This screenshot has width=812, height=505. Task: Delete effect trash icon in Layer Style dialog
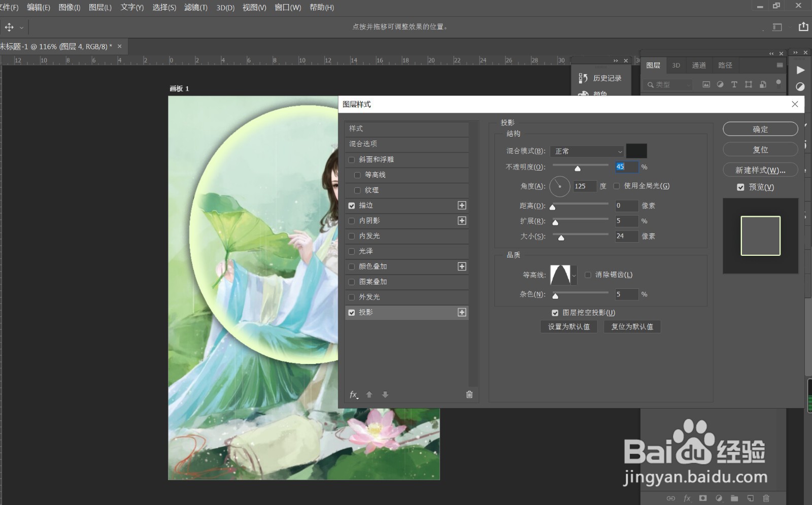point(469,394)
